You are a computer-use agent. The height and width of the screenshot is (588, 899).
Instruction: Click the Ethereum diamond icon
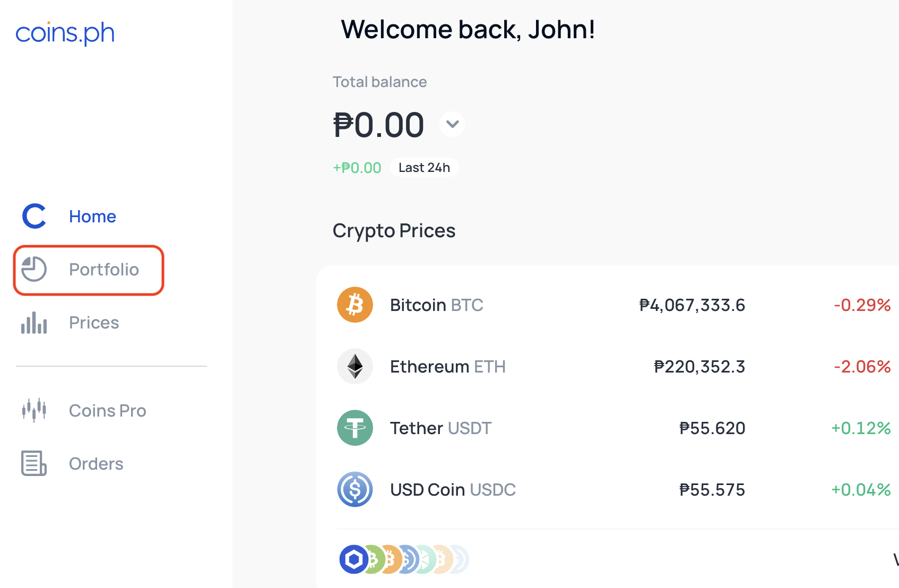point(355,366)
